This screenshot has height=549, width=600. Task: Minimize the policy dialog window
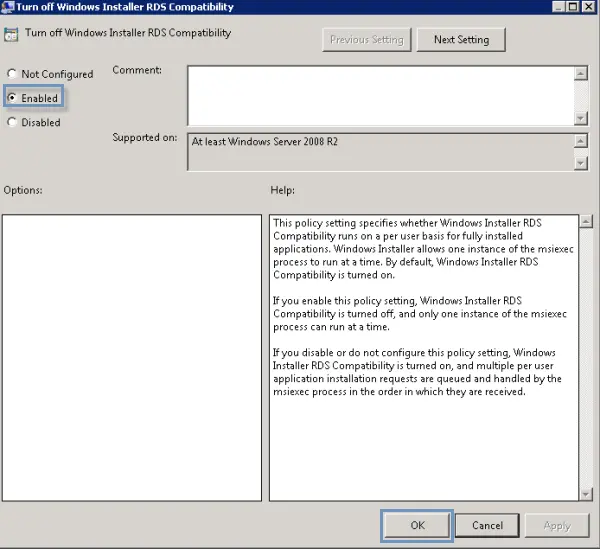click(x=558, y=7)
